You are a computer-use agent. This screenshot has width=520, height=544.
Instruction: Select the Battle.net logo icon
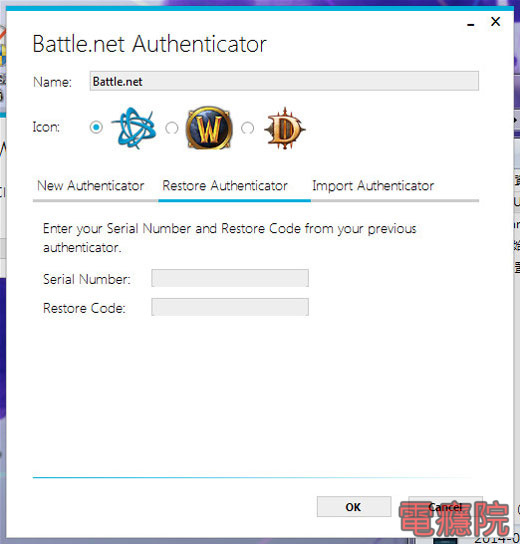click(x=134, y=128)
